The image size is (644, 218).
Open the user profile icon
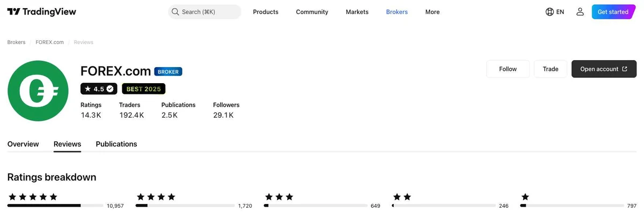click(x=580, y=12)
